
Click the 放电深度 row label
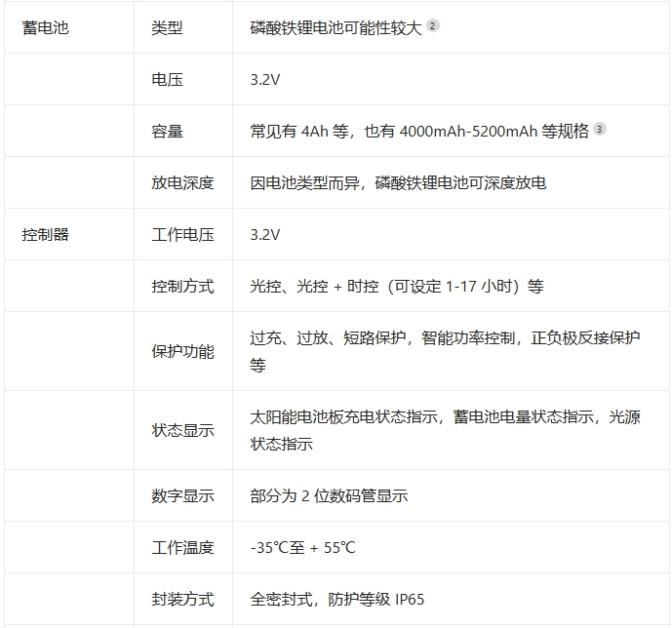coord(182,182)
